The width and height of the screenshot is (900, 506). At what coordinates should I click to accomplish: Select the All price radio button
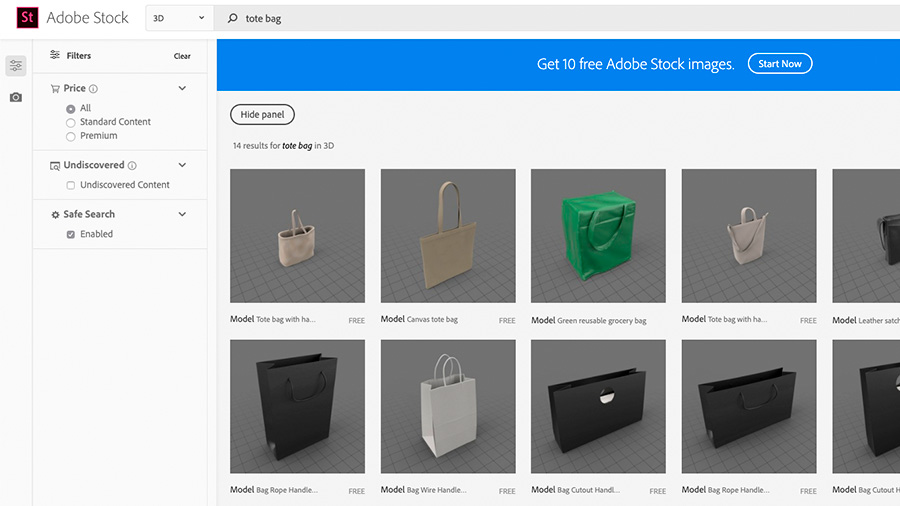(x=71, y=108)
